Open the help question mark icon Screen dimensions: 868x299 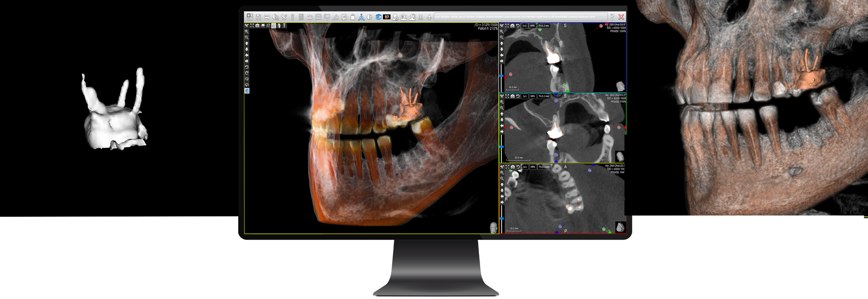coord(612,17)
